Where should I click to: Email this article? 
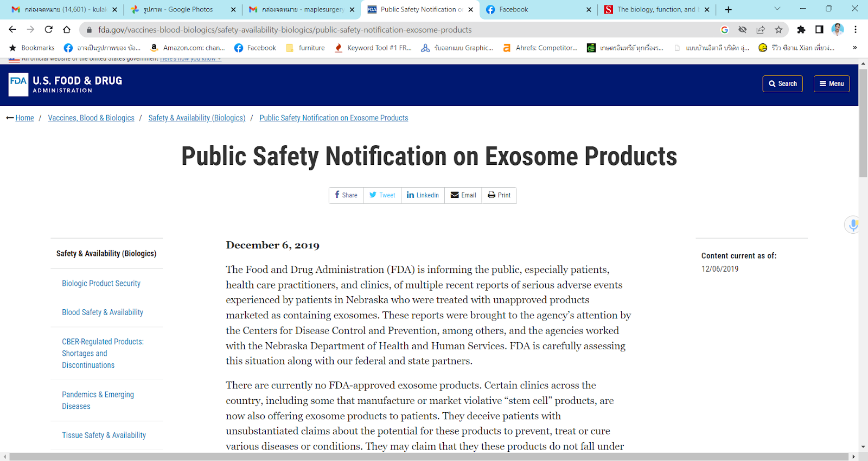point(463,195)
